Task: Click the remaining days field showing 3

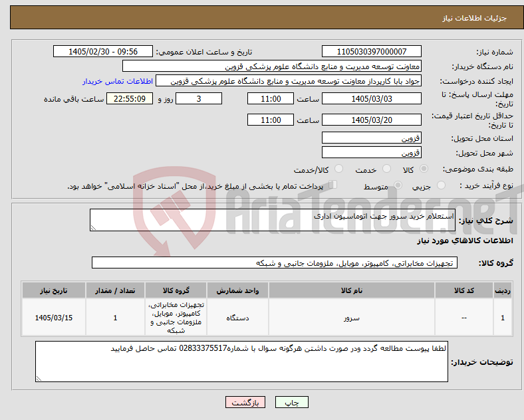Action: [x=199, y=98]
